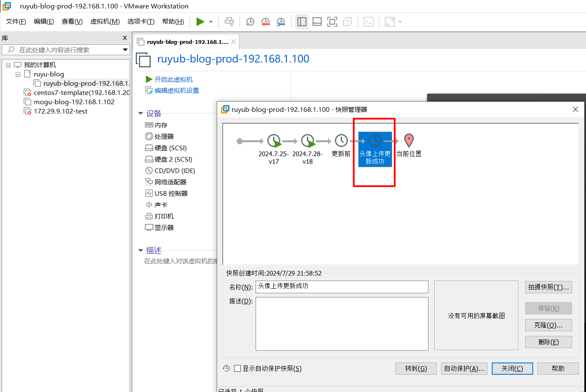This screenshot has width=586, height=392.
Task: Collapse the ruyu-blog folder node
Action: (18, 74)
